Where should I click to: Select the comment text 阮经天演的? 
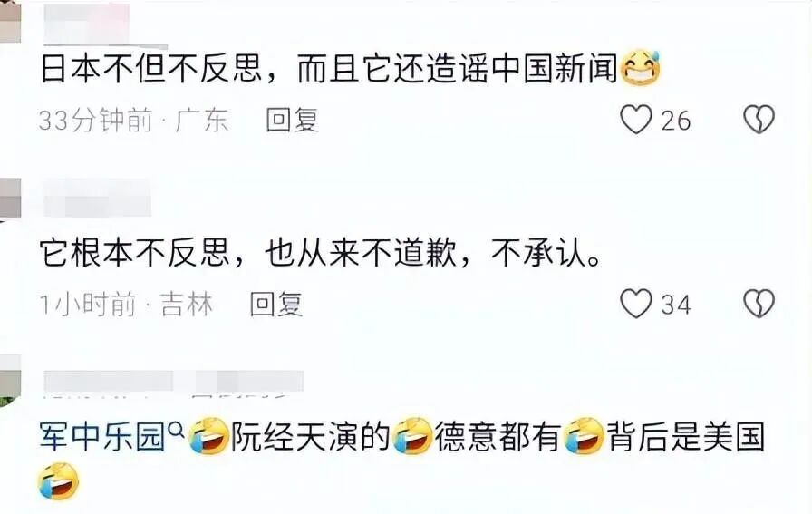point(310,437)
